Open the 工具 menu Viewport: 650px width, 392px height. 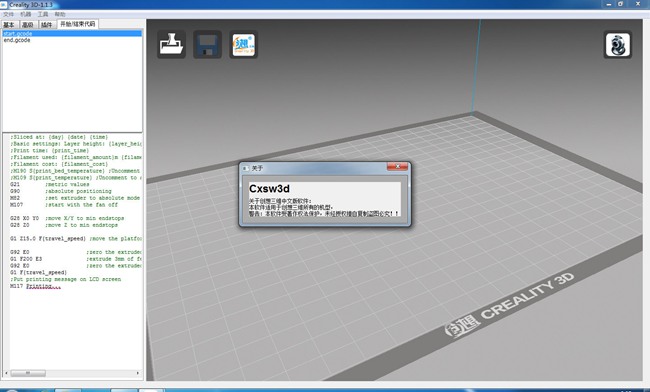tap(43, 14)
